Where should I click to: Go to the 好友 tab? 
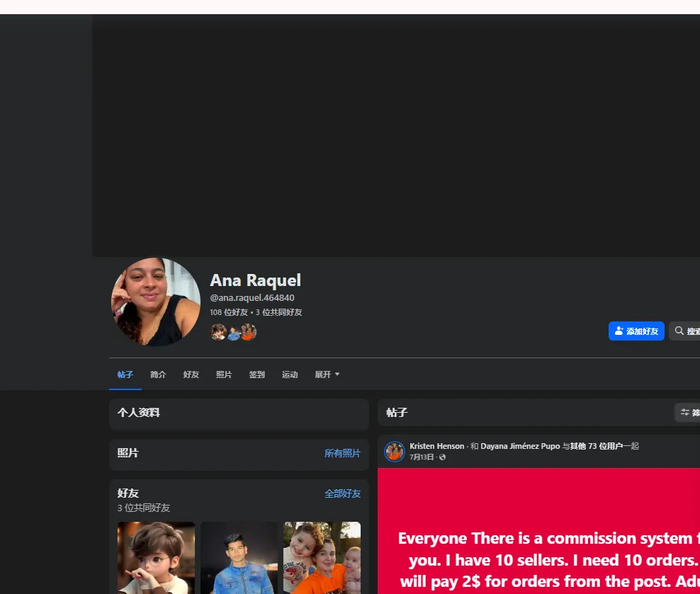(191, 375)
